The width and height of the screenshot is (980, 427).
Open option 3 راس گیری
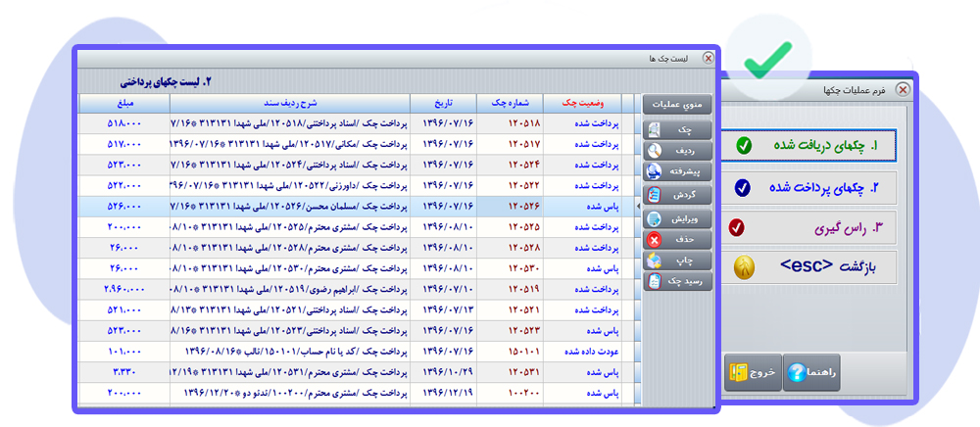point(808,228)
